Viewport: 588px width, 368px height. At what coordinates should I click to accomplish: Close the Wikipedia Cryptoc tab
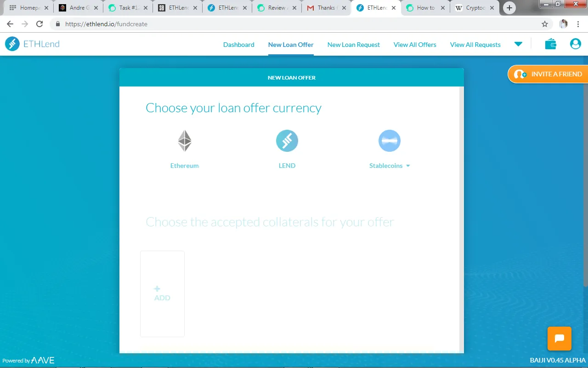[492, 8]
